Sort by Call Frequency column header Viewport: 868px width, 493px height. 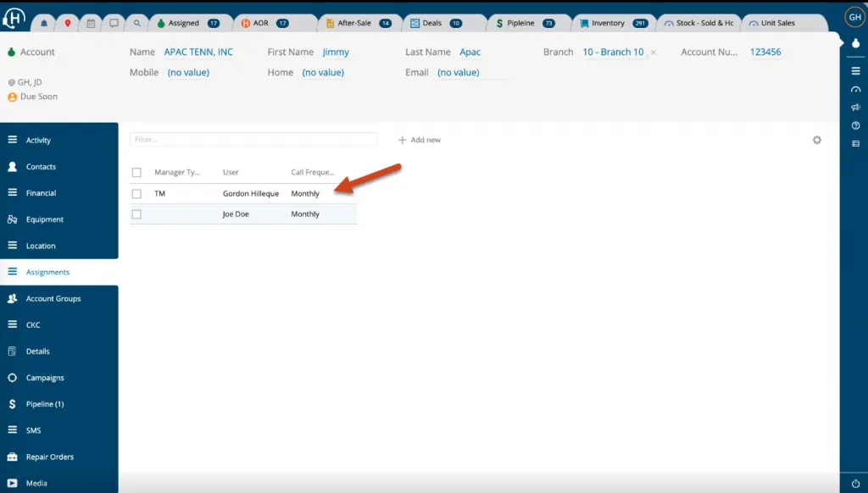tap(313, 173)
